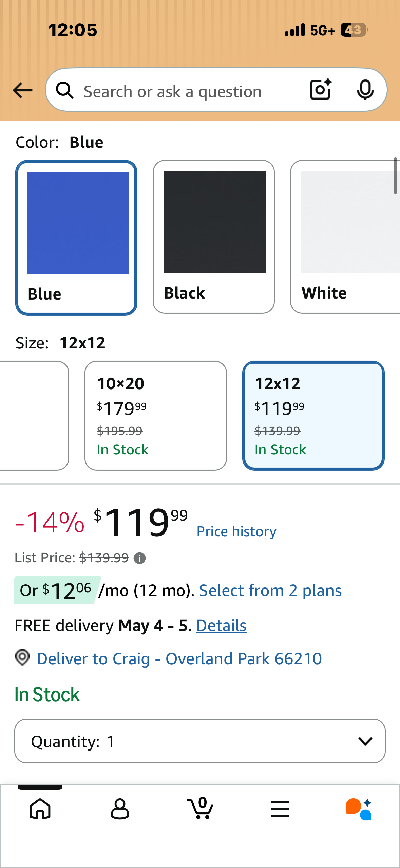
Task: Open the hamburger menu icon
Action: pos(280,809)
